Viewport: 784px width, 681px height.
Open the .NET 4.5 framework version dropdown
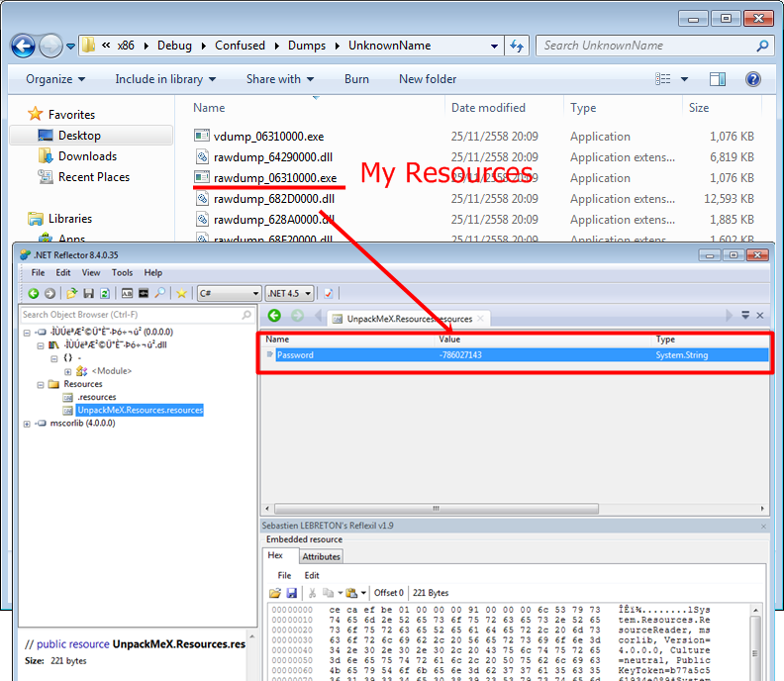point(289,293)
